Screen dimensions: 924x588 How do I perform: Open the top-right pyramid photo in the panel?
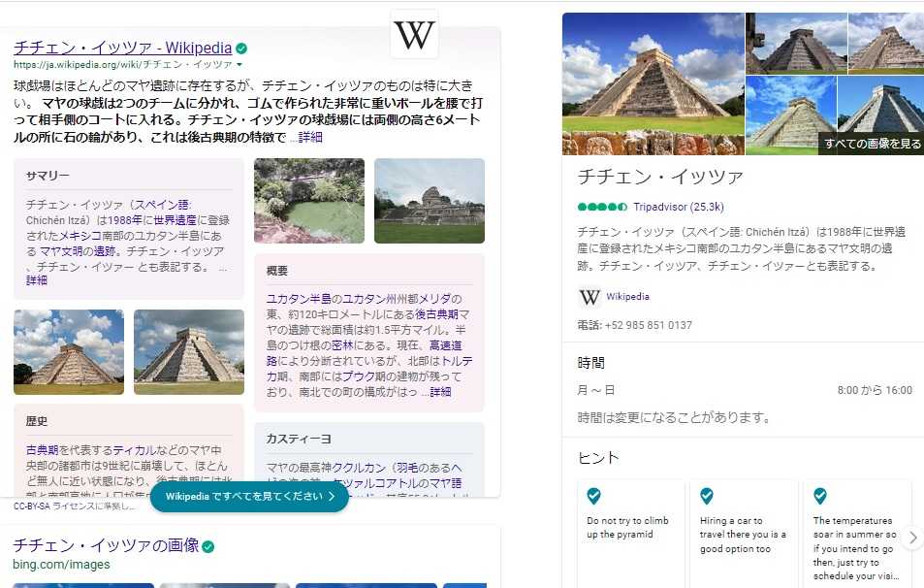(x=886, y=43)
